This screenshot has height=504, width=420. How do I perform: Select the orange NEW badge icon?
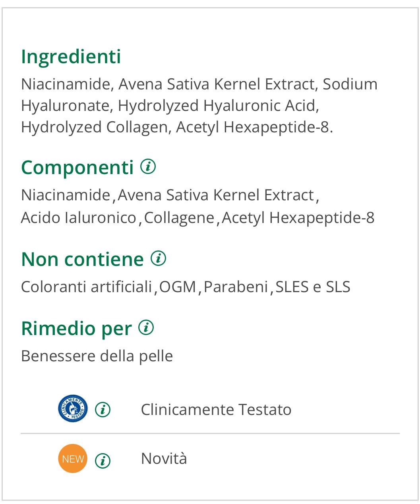click(x=73, y=458)
